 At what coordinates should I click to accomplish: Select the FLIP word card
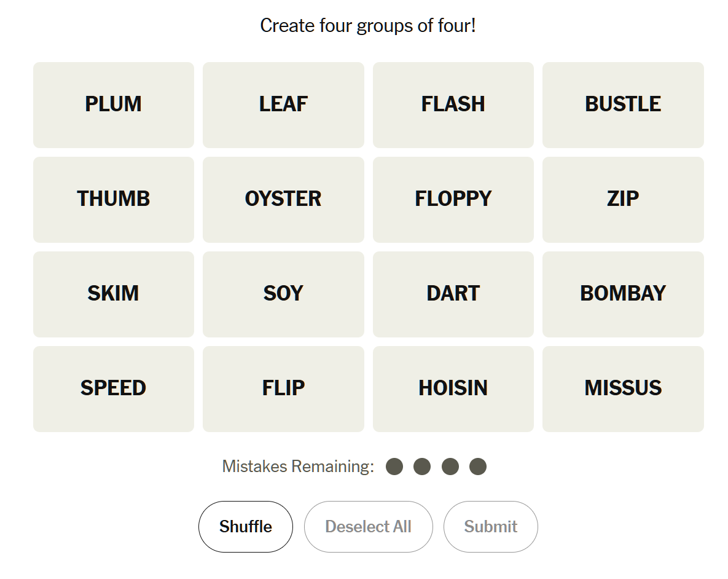tap(283, 388)
